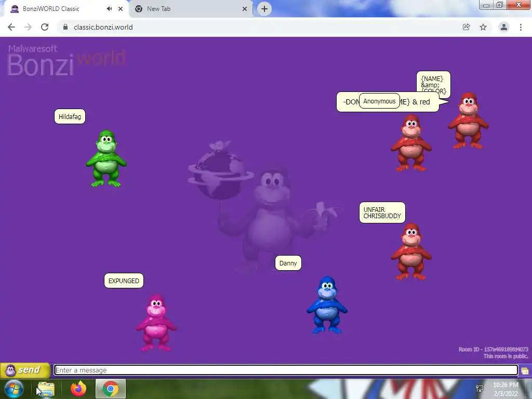Image resolution: width=532 pixels, height=399 pixels.
Task: Go back with the browser back arrow
Action: (x=11, y=27)
